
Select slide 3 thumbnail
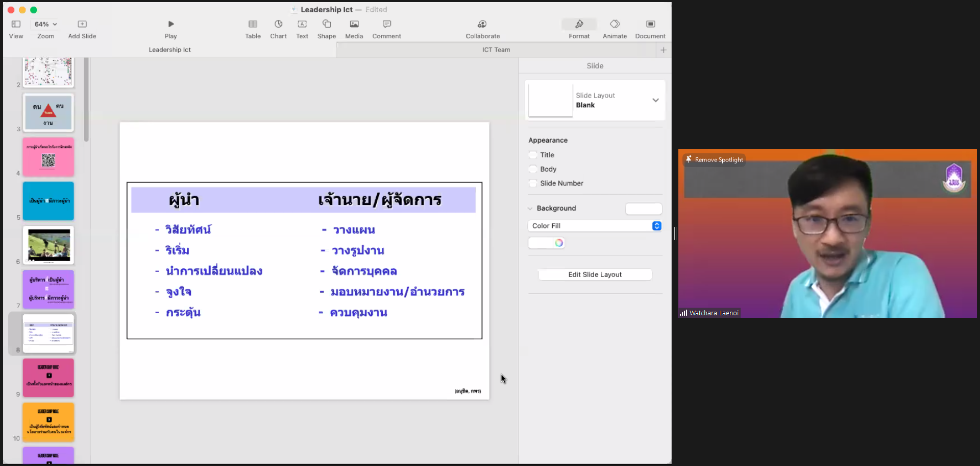coord(48,112)
